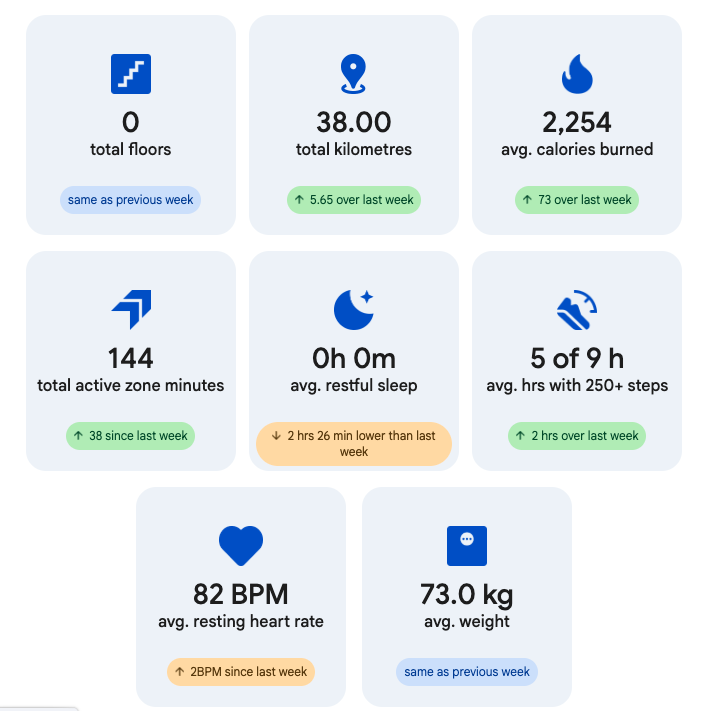
Task: Select the '5.65 over last week' badge
Action: pos(354,200)
